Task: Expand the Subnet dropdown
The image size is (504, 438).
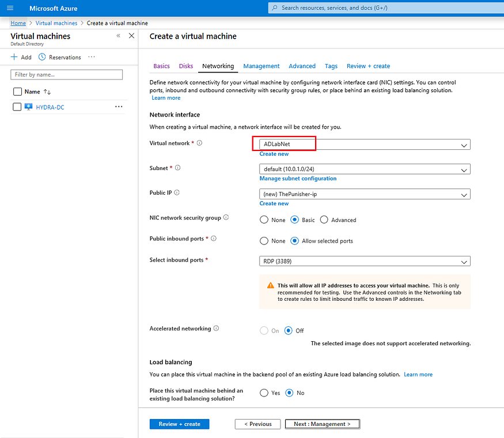Action: [x=465, y=169]
